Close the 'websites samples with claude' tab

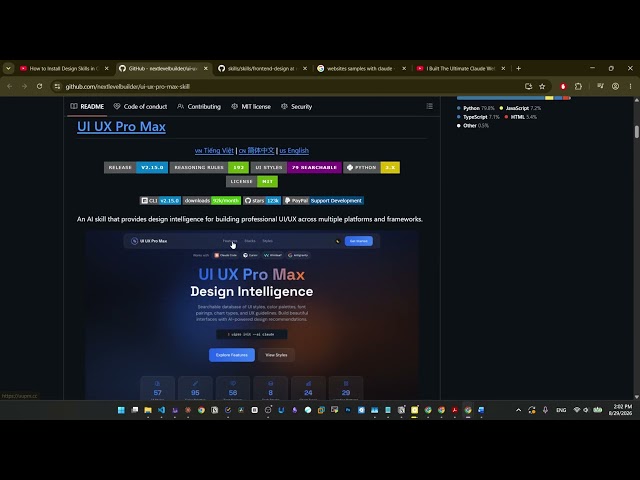point(404,69)
